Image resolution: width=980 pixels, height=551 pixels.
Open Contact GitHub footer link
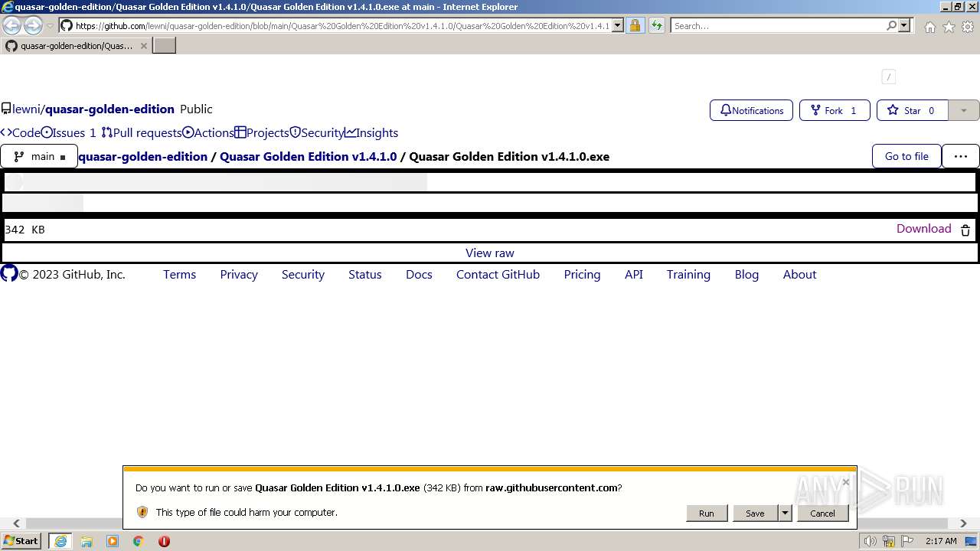498,274
